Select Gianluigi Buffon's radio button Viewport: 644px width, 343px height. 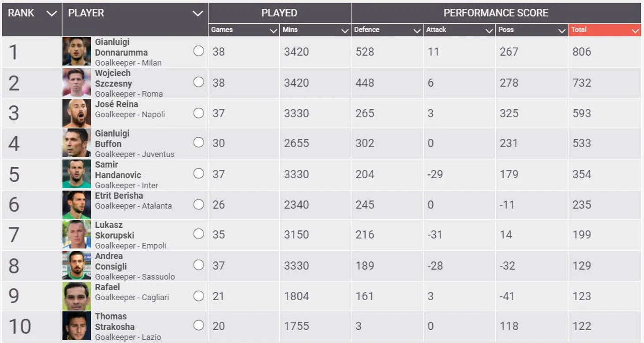[x=198, y=142]
